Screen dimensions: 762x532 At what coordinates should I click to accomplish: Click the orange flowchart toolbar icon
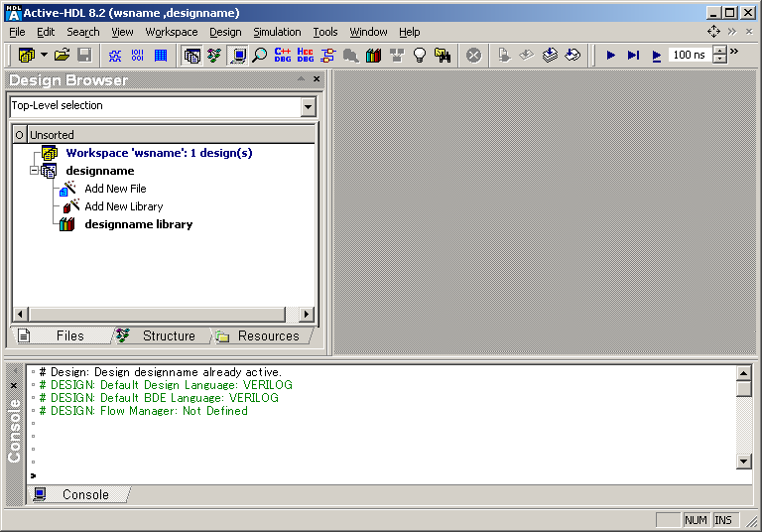point(328,56)
